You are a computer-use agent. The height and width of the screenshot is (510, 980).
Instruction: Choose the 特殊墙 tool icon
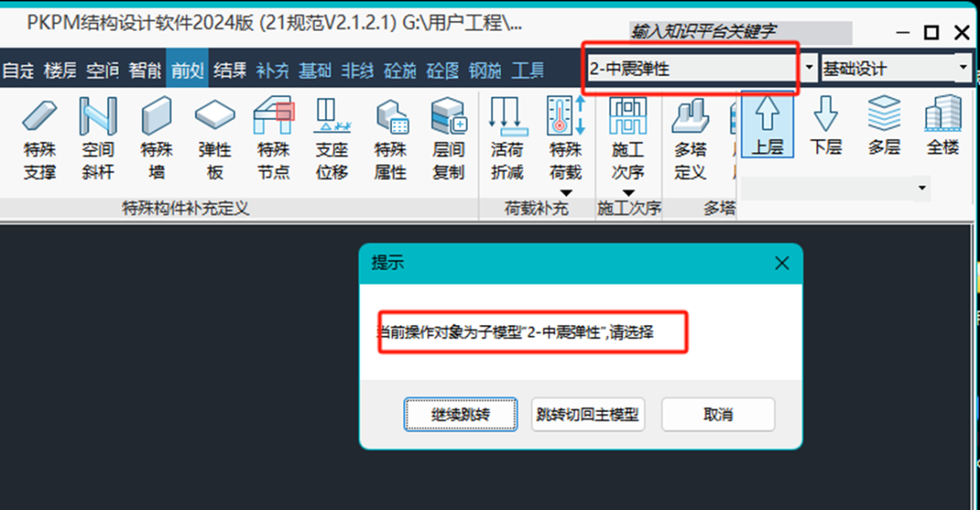(156, 116)
